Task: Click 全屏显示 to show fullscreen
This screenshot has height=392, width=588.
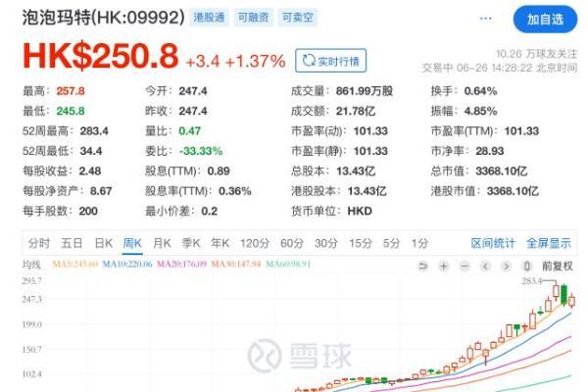Action: point(548,243)
